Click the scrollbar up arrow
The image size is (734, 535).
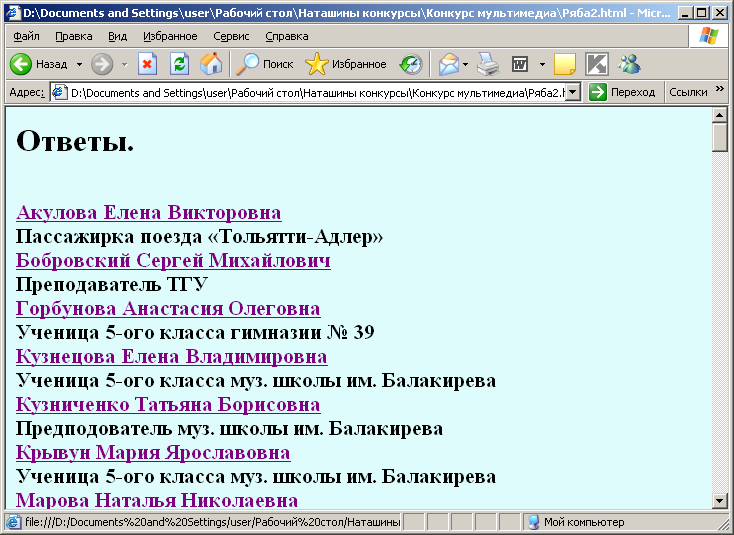(719, 115)
